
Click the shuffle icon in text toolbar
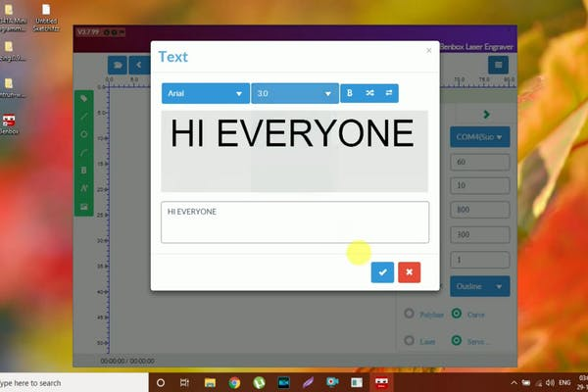(369, 93)
